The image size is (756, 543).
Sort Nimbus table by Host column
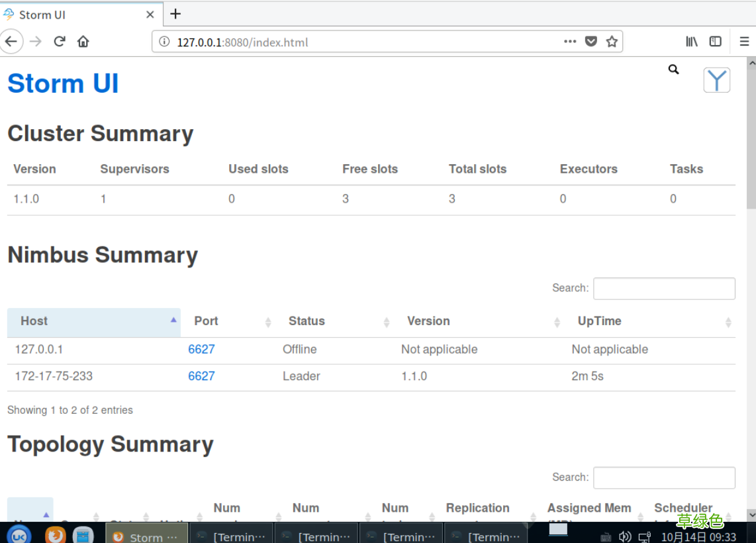[x=93, y=321]
